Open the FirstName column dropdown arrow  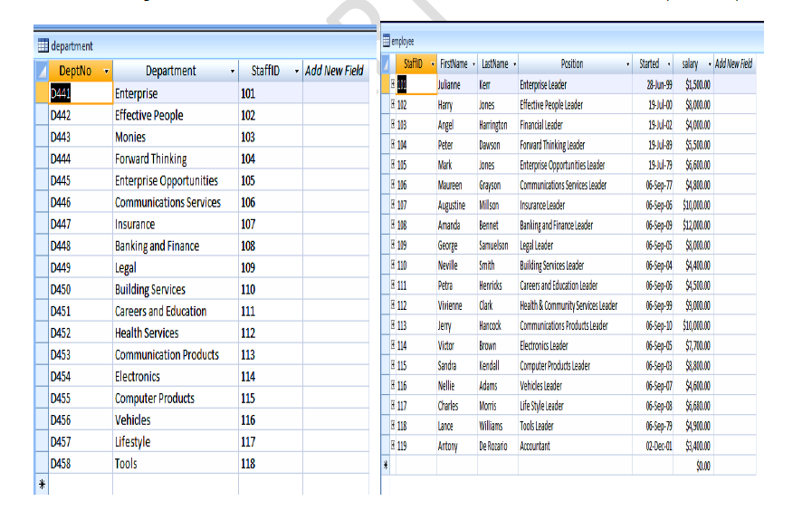pos(473,64)
